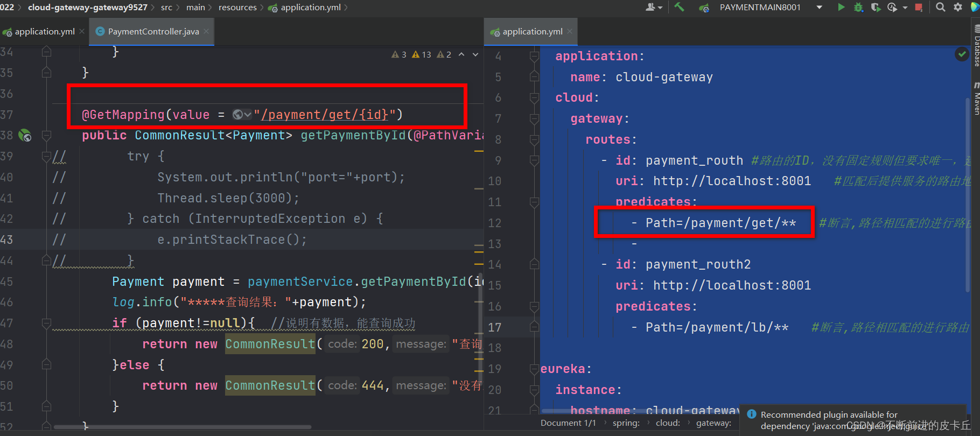Collapse yml fold marker at line 4 application

[x=534, y=56]
